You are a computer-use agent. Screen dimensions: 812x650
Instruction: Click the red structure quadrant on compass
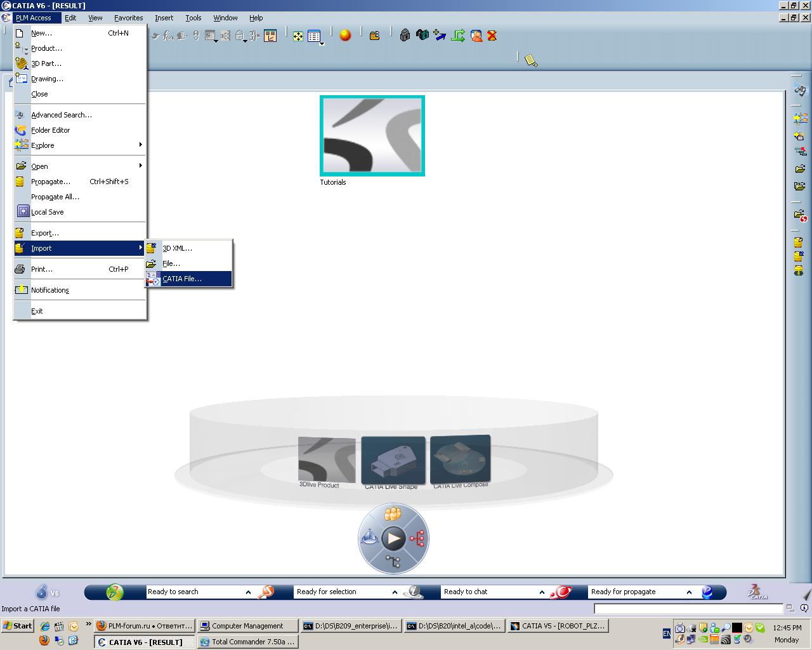click(x=417, y=539)
